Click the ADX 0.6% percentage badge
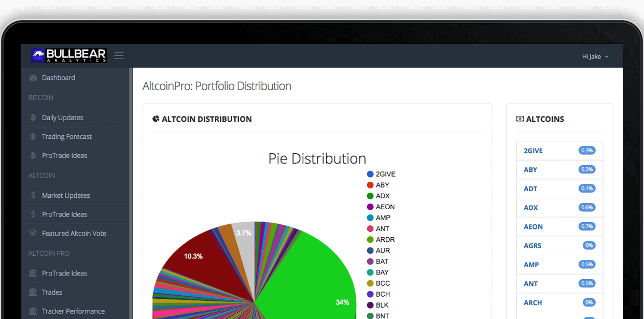 coord(587,208)
